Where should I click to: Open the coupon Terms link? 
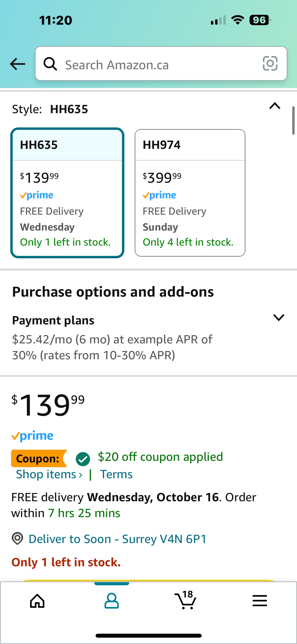click(116, 474)
